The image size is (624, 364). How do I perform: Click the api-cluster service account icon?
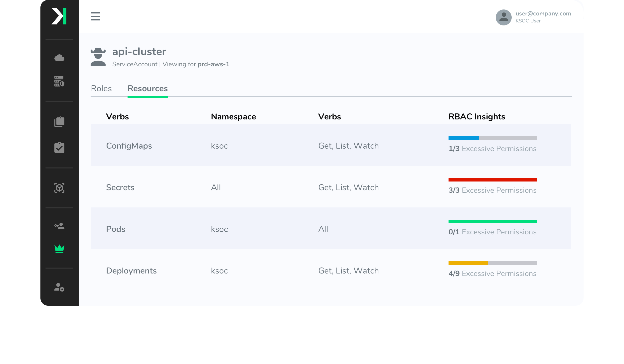(x=98, y=57)
